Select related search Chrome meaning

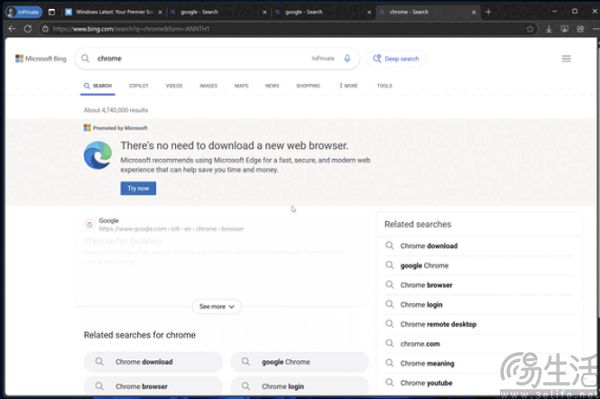pyautogui.click(x=427, y=363)
